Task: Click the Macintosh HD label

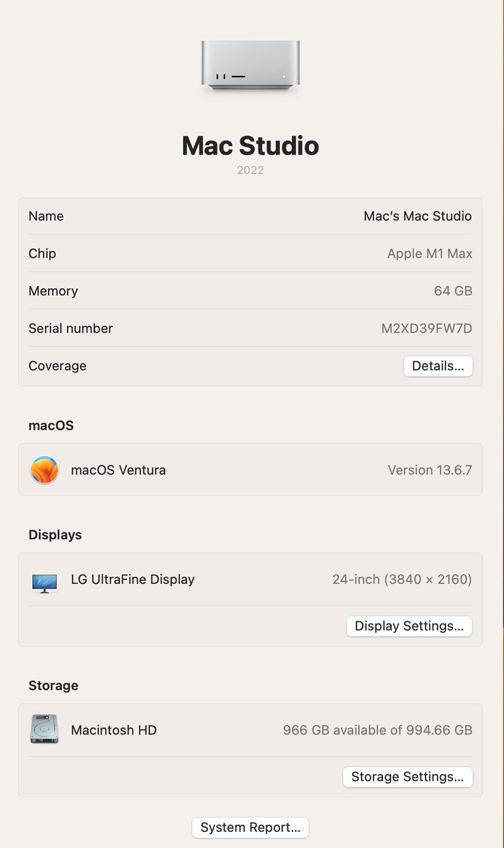Action: coord(113,730)
